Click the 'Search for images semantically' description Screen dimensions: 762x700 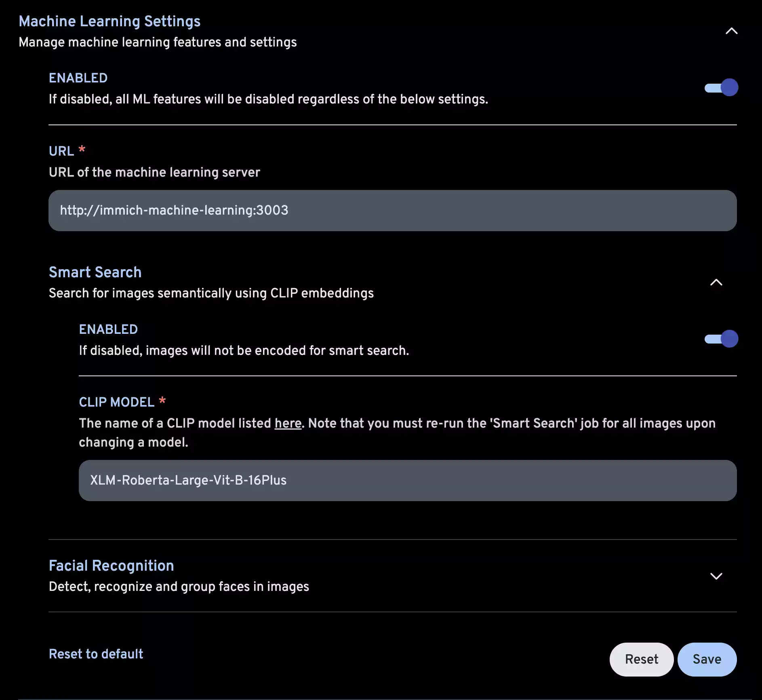[211, 293]
